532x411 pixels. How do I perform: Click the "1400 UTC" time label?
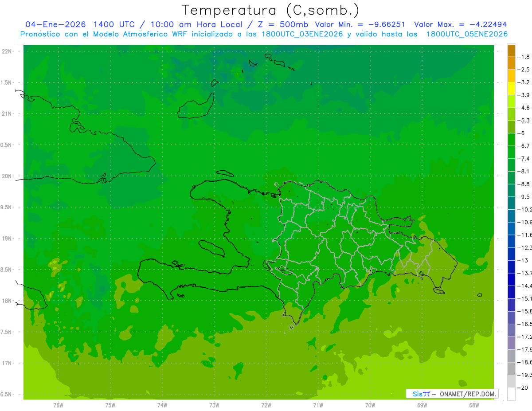point(113,24)
